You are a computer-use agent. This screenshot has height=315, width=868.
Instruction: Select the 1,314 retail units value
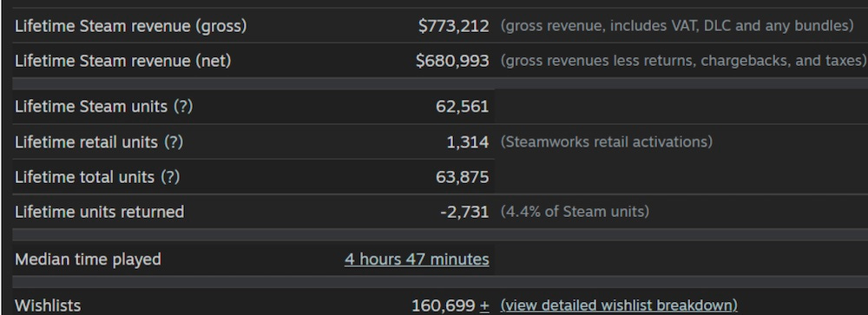468,142
